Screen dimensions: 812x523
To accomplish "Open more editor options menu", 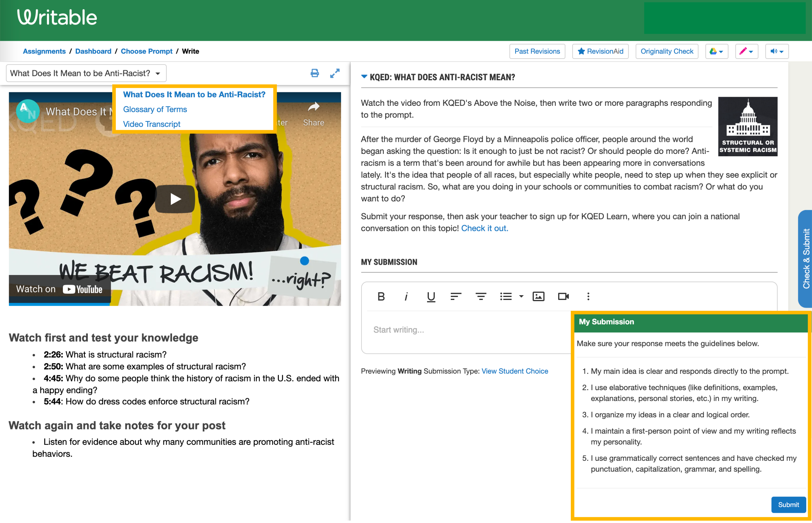I will click(x=588, y=297).
